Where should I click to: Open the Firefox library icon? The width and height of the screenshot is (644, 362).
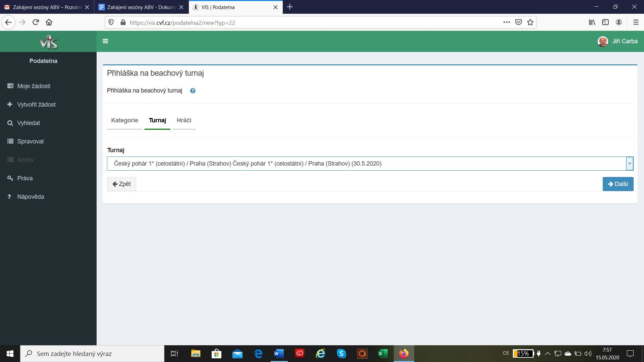592,22
